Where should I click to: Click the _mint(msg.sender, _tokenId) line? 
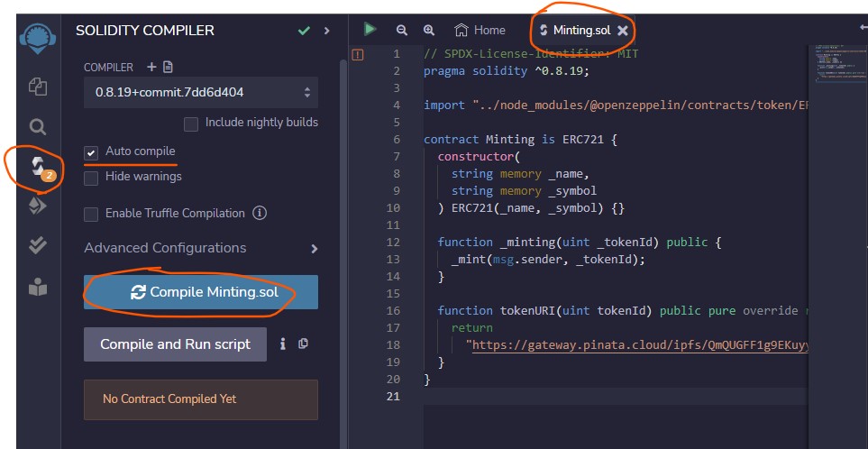coord(548,259)
